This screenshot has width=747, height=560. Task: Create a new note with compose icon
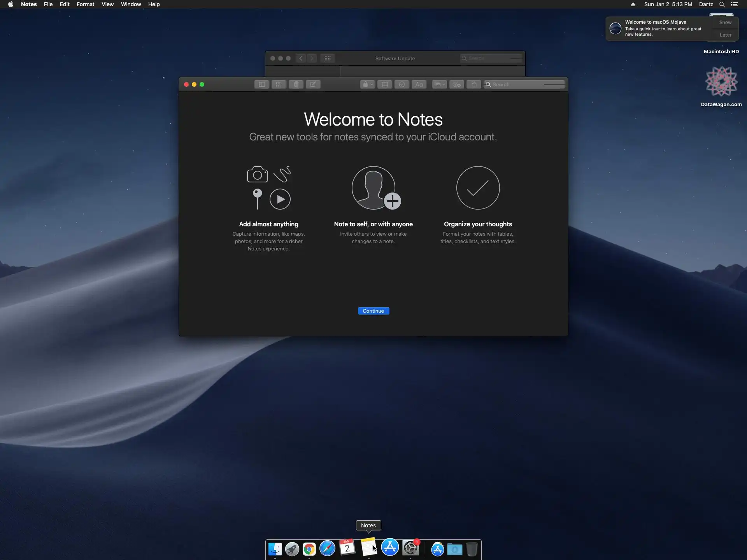tap(313, 84)
